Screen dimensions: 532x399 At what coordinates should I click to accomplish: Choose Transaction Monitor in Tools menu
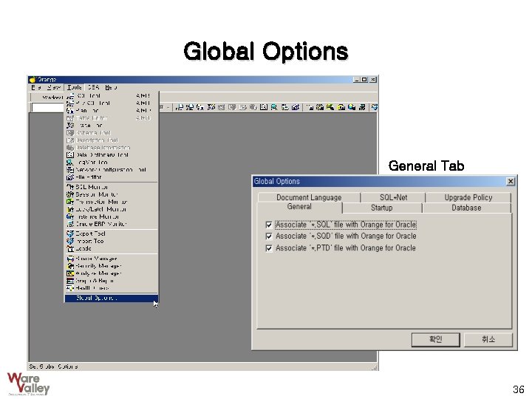pyautogui.click(x=112, y=202)
